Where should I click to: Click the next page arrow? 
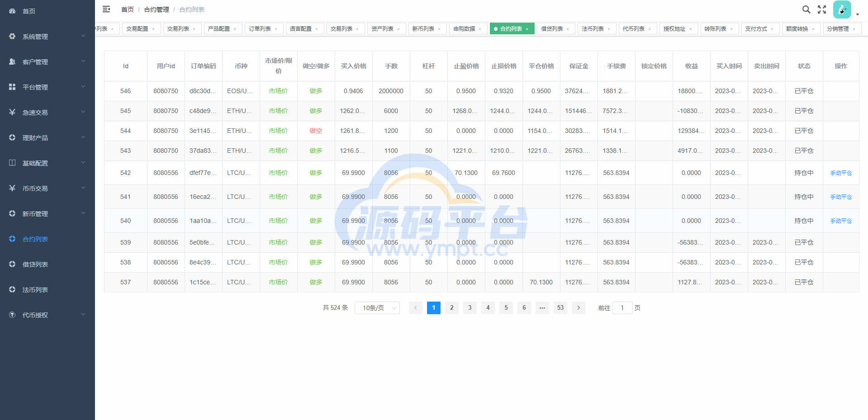tap(578, 308)
